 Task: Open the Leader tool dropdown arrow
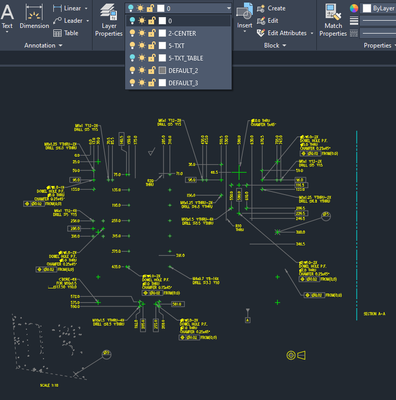coord(88,21)
